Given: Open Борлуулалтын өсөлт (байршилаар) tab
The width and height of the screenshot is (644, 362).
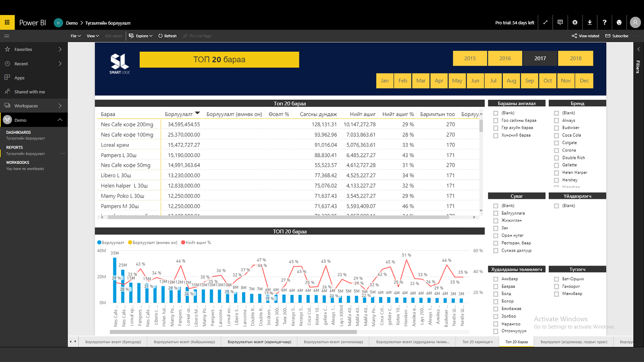Looking at the screenshot, I should pyautogui.click(x=184, y=342).
